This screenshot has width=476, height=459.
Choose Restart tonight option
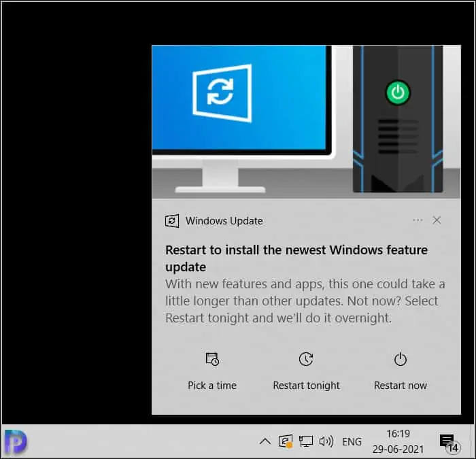[x=306, y=371]
